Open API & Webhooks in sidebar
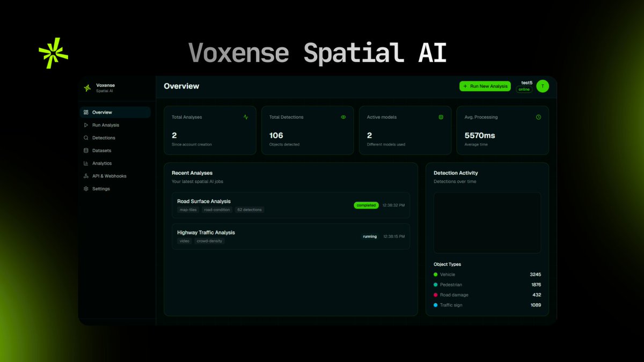 [x=115, y=176]
